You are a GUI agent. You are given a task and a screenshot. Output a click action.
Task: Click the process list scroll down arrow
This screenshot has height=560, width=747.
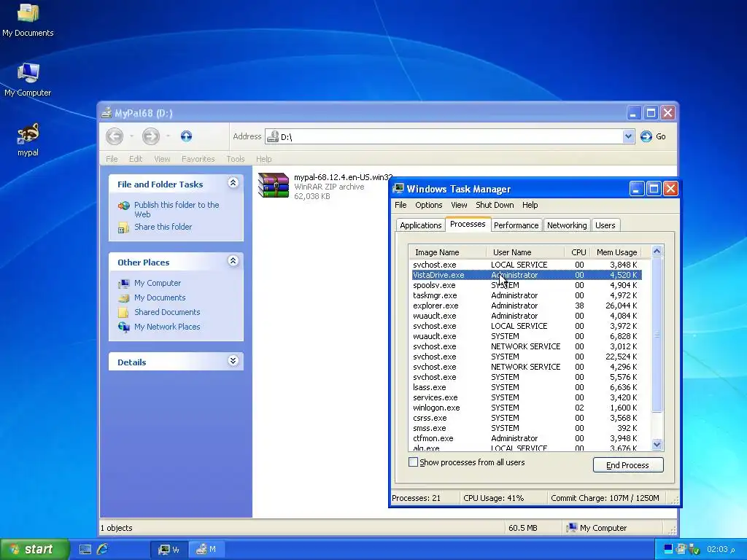pos(657,444)
